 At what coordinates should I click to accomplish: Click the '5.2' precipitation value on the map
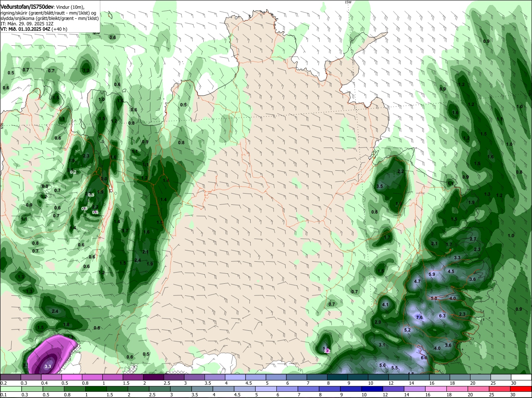pos(407,330)
